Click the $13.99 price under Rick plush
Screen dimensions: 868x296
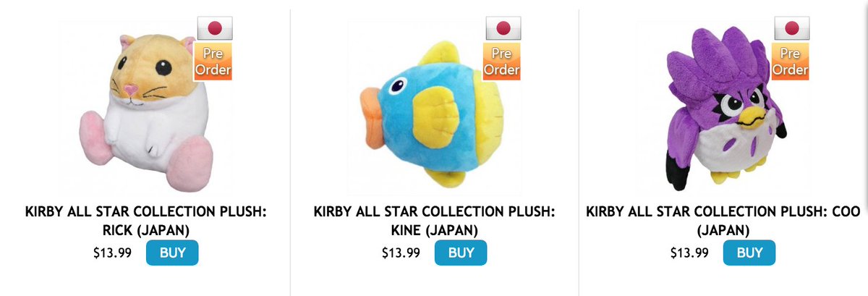[113, 253]
